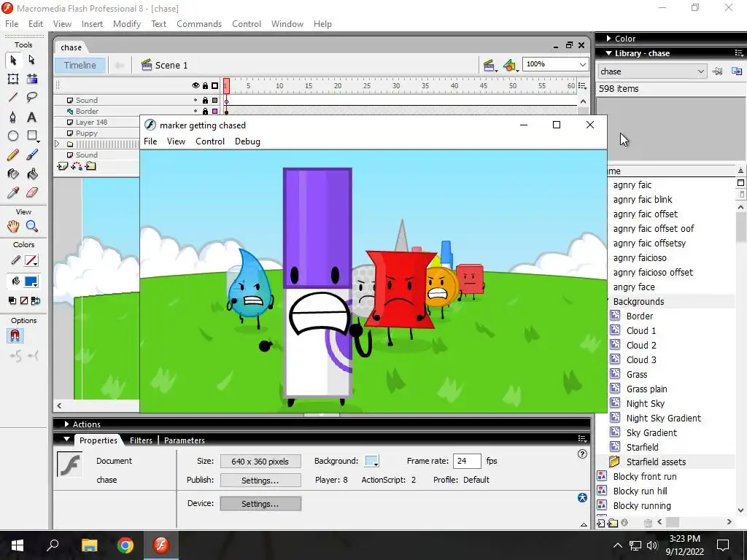Click the document Background color swatch
747x560 pixels.
tap(371, 461)
